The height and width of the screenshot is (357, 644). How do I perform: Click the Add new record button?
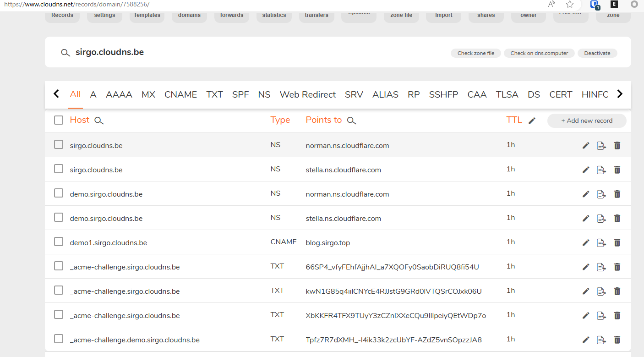[x=586, y=121]
